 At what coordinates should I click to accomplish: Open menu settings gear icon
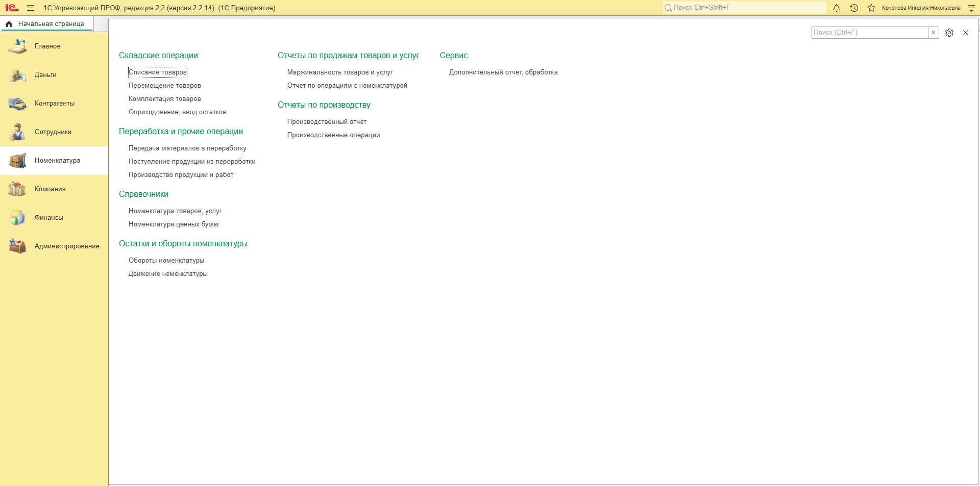tap(949, 33)
